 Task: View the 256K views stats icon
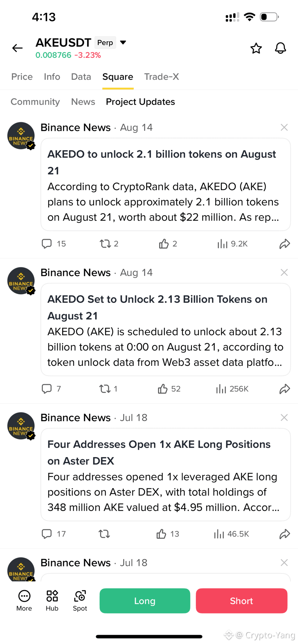pos(221,388)
